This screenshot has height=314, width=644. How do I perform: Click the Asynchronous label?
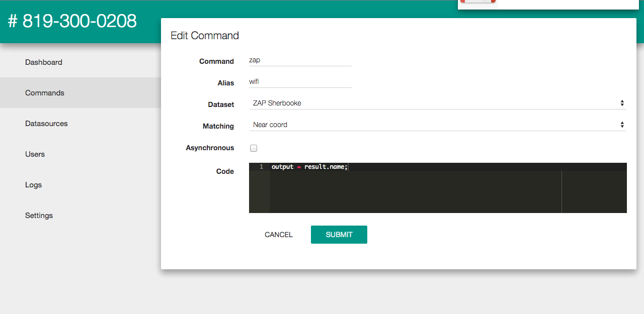210,148
